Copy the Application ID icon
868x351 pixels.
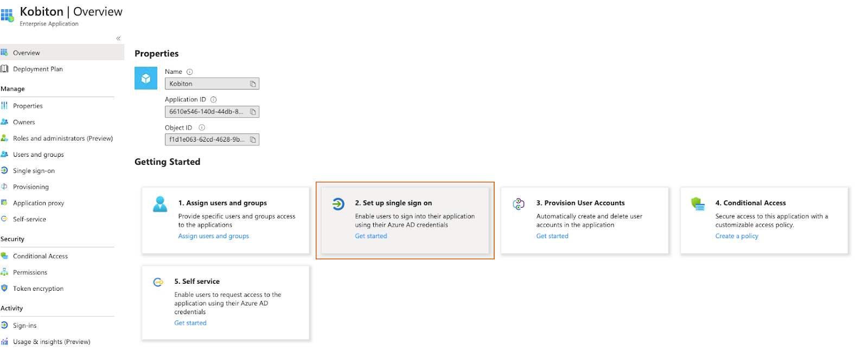pyautogui.click(x=253, y=112)
